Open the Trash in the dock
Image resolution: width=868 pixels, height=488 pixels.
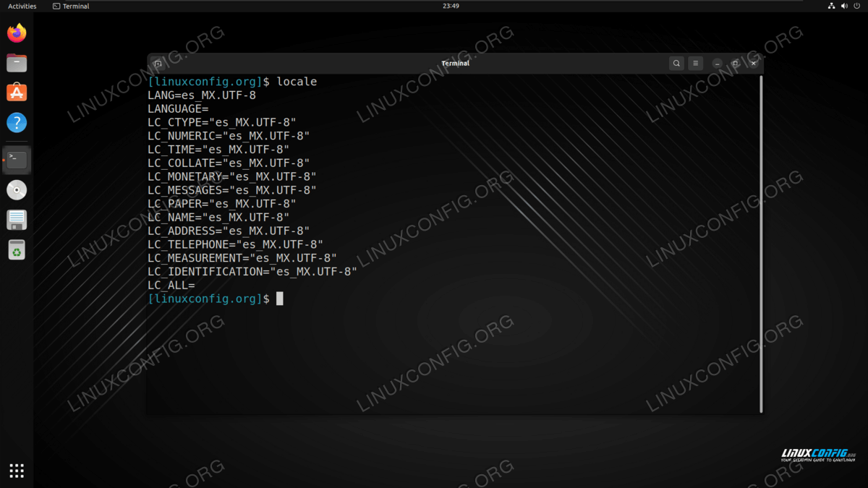tap(17, 250)
